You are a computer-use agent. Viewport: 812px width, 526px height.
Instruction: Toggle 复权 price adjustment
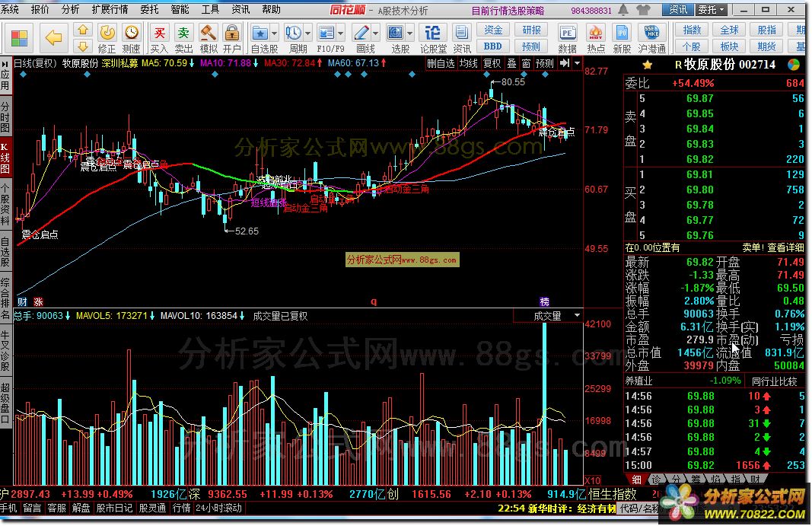492,63
